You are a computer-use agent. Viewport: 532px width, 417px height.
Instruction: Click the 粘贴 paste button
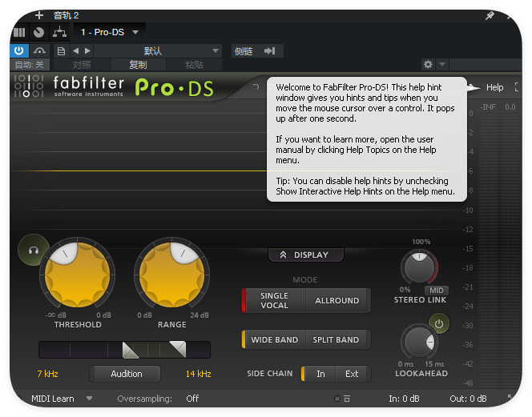click(194, 64)
